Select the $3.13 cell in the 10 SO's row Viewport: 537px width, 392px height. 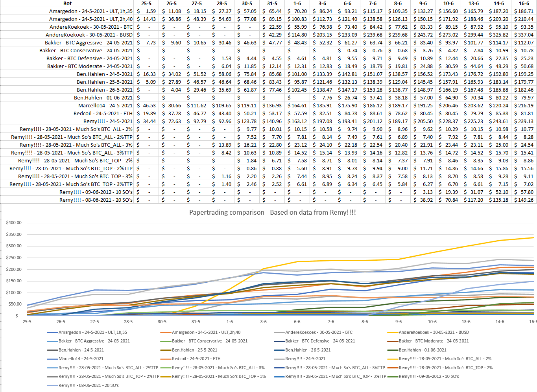(x=423, y=192)
